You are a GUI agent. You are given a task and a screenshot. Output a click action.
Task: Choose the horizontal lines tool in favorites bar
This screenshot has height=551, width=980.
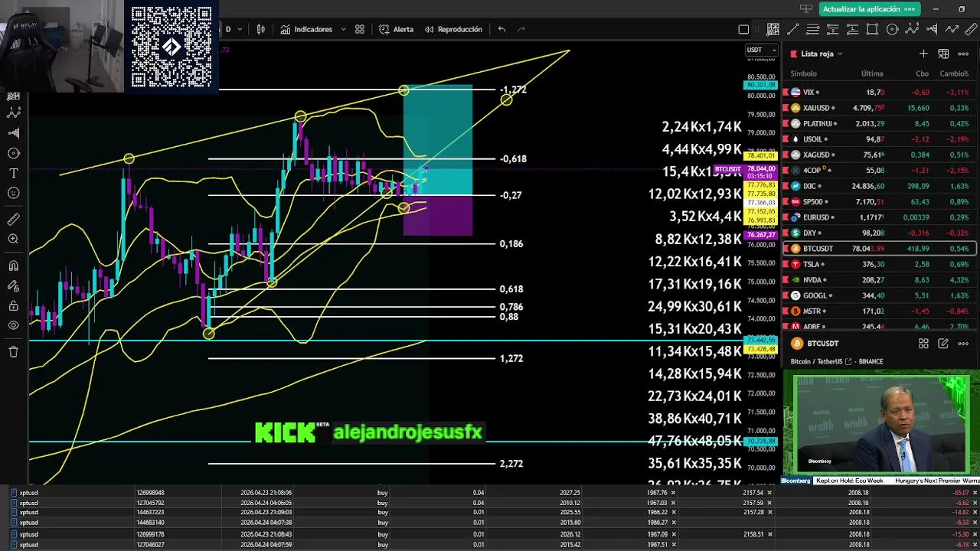pos(812,29)
